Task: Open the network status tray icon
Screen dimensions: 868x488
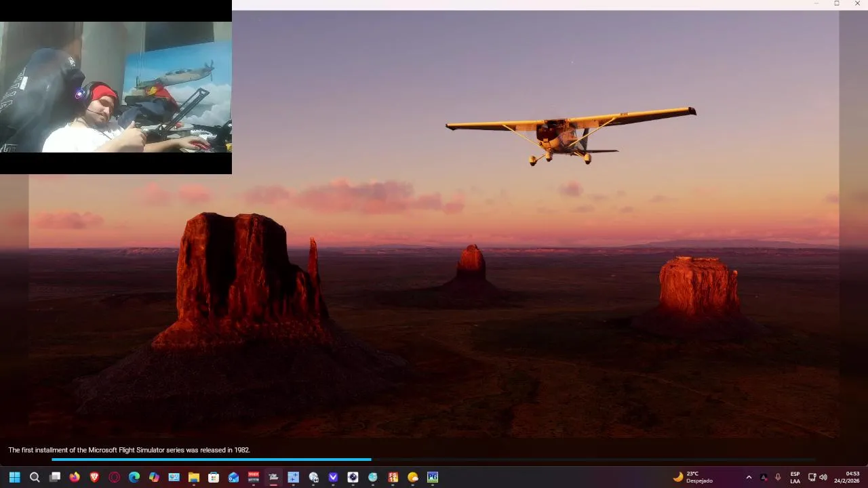Action: click(812, 477)
